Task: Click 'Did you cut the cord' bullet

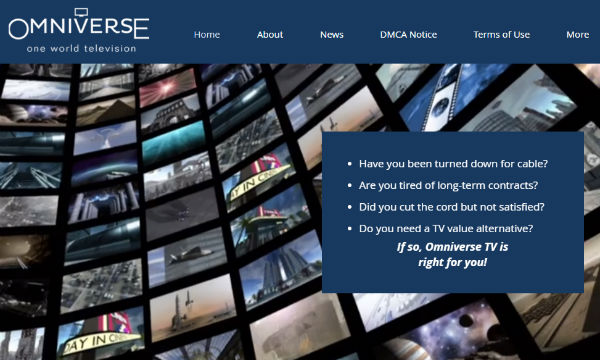Action: (x=452, y=207)
